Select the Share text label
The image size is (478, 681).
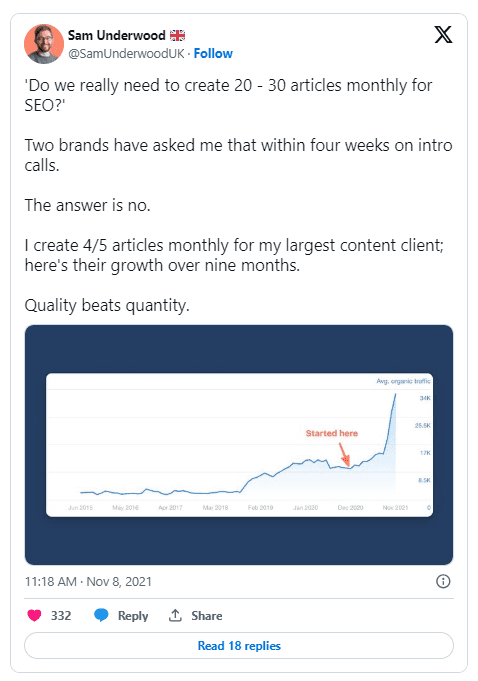[207, 615]
